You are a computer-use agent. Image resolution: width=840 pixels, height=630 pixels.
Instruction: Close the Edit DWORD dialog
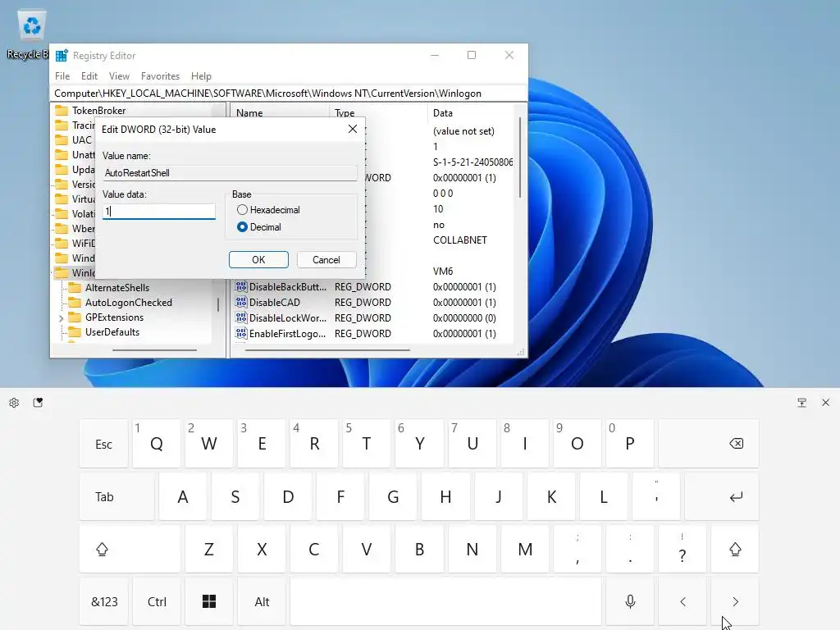click(353, 129)
